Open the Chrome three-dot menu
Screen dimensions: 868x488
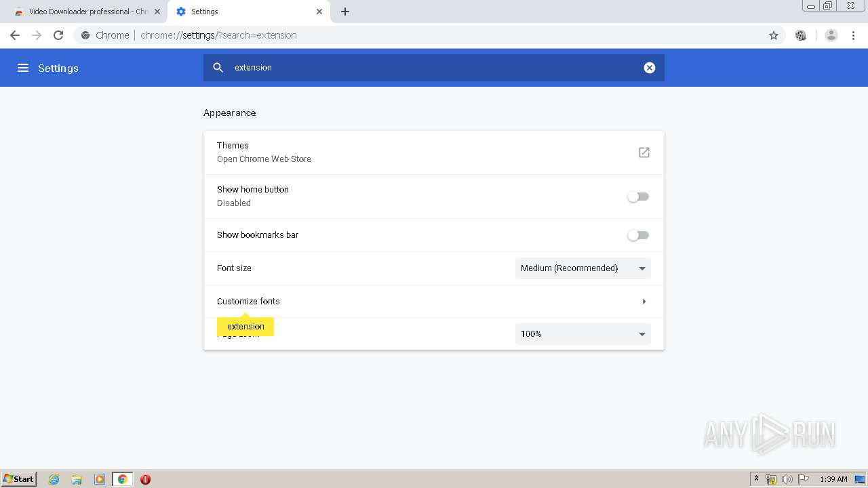pos(854,35)
